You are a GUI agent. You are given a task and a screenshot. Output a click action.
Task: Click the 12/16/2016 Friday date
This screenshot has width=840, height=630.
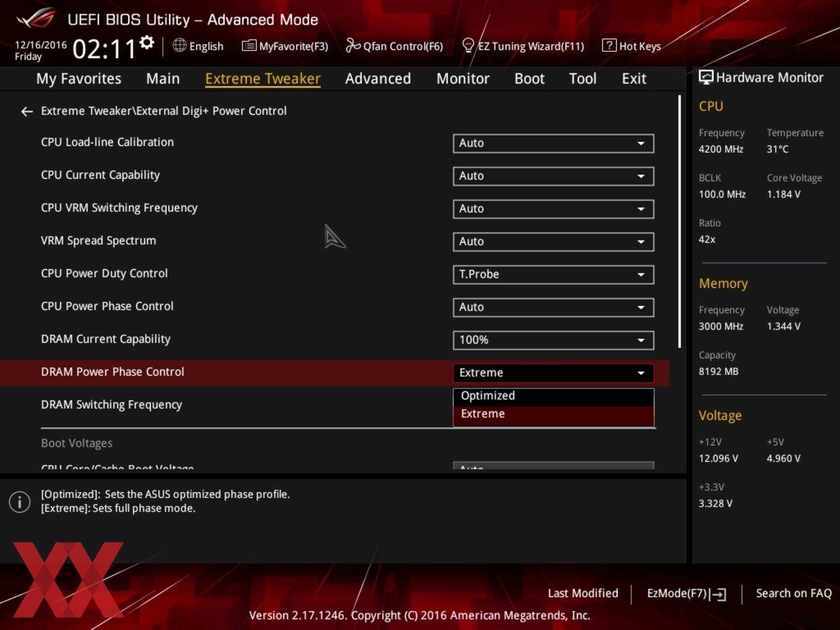click(41, 51)
